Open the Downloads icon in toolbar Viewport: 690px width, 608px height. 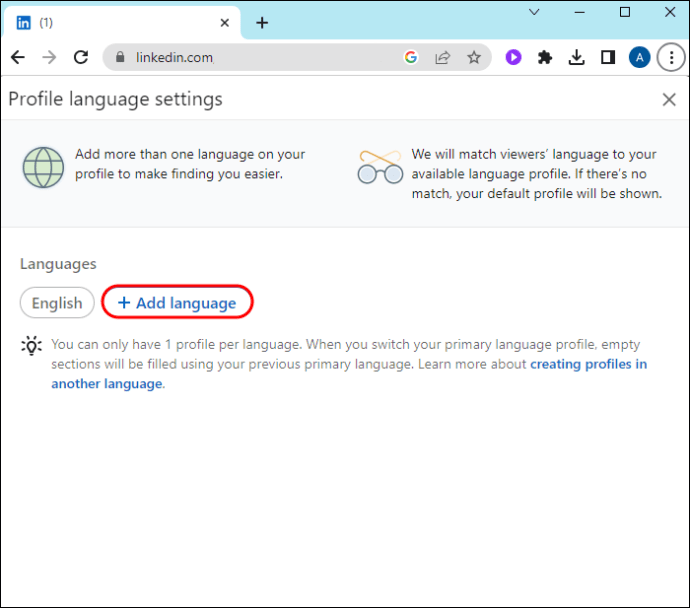pyautogui.click(x=576, y=57)
